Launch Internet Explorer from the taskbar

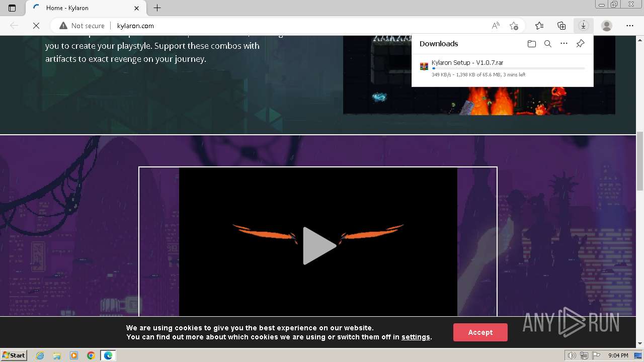pyautogui.click(x=40, y=355)
